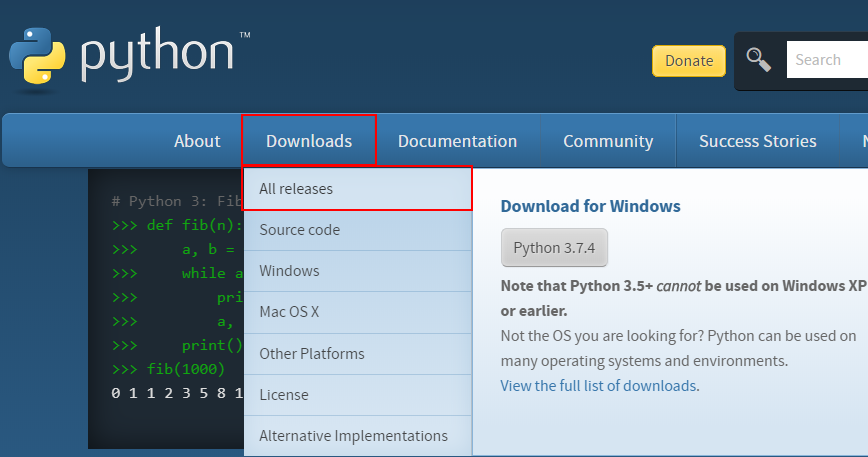Screen dimensions: 868x457
Task: Focus the Search input field
Action: coord(827,59)
